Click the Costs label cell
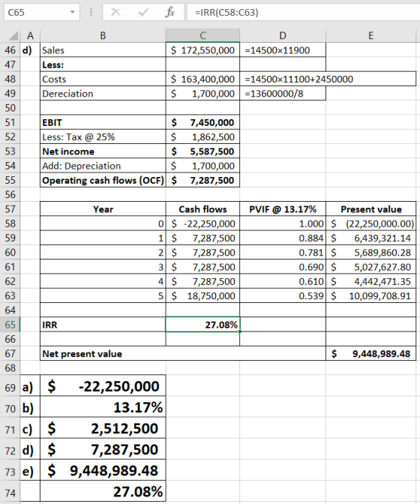Viewport: 420px width, 504px height. pyautogui.click(x=103, y=79)
